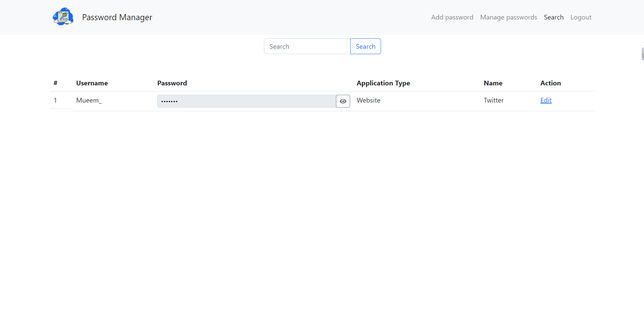This screenshot has width=644, height=315.
Task: Focus the Search text field
Action: point(307,46)
